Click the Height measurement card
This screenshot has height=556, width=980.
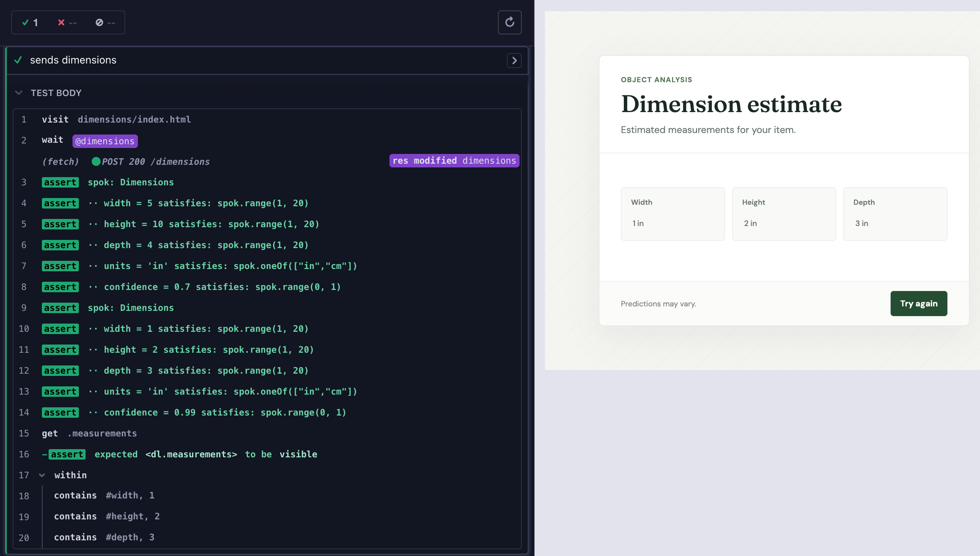coord(784,214)
